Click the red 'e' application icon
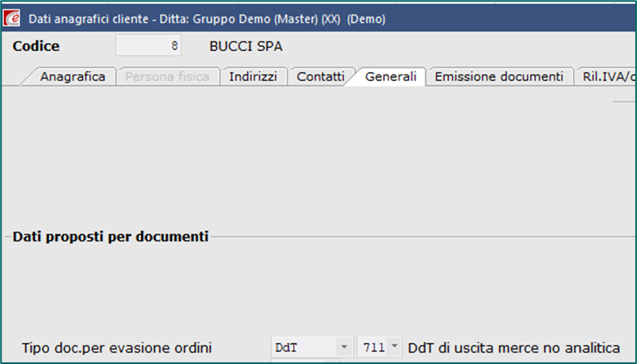637x364 pixels. tap(11, 19)
